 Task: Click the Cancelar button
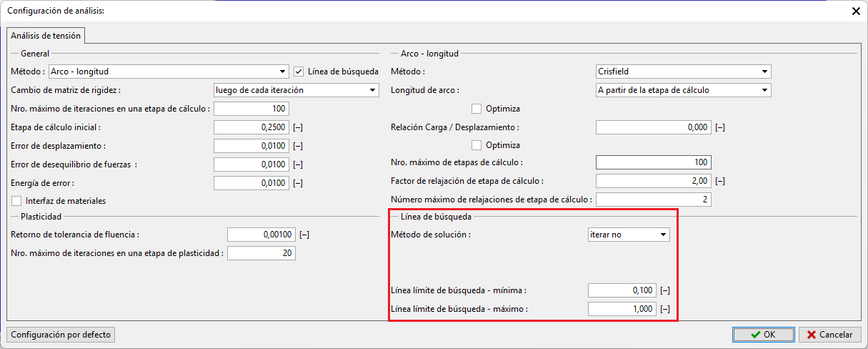[x=829, y=334]
